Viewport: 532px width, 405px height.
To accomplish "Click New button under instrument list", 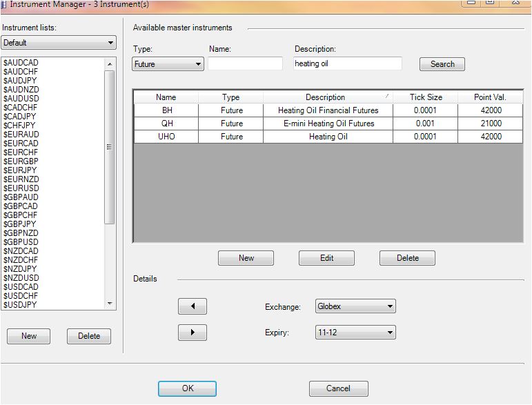I will pos(28,336).
